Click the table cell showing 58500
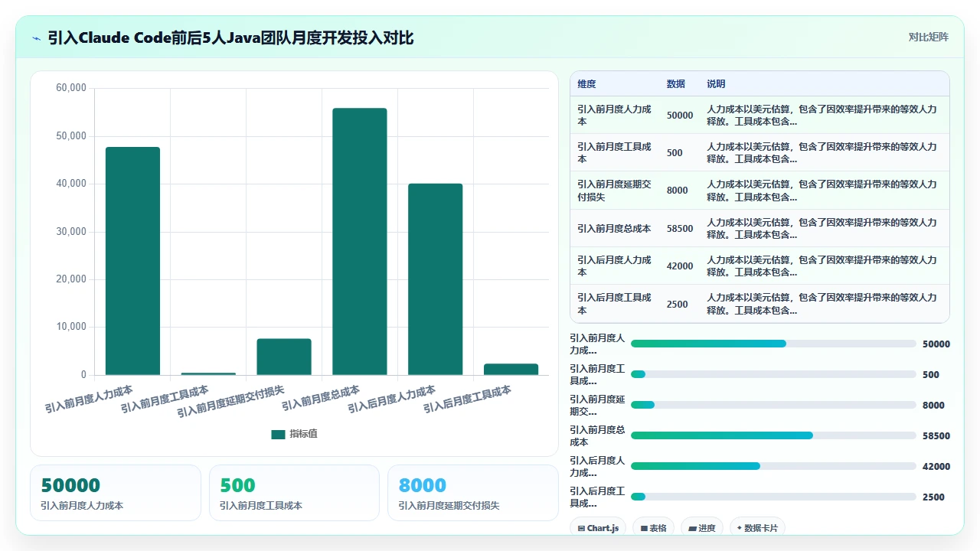 (x=680, y=229)
